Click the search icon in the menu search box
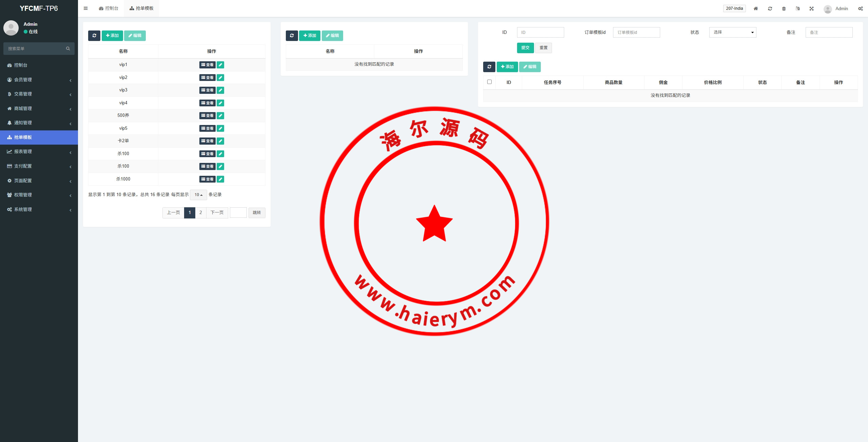Viewport: 868px width, 442px height. tap(68, 49)
